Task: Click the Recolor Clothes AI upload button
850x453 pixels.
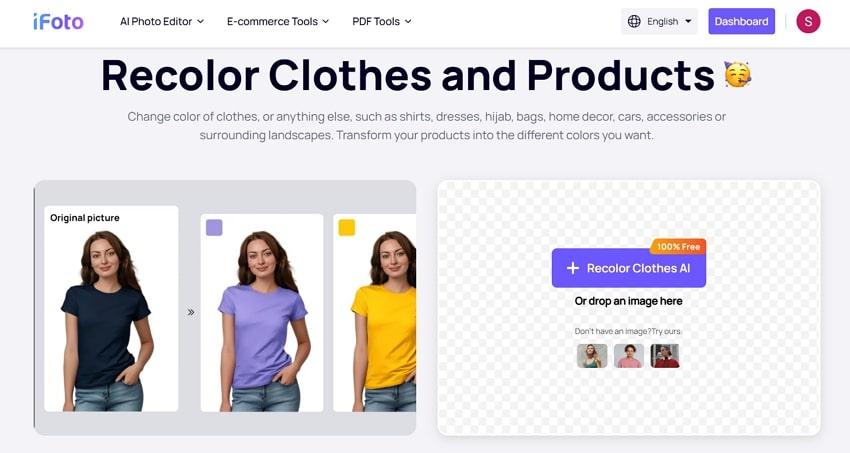Action: [629, 268]
